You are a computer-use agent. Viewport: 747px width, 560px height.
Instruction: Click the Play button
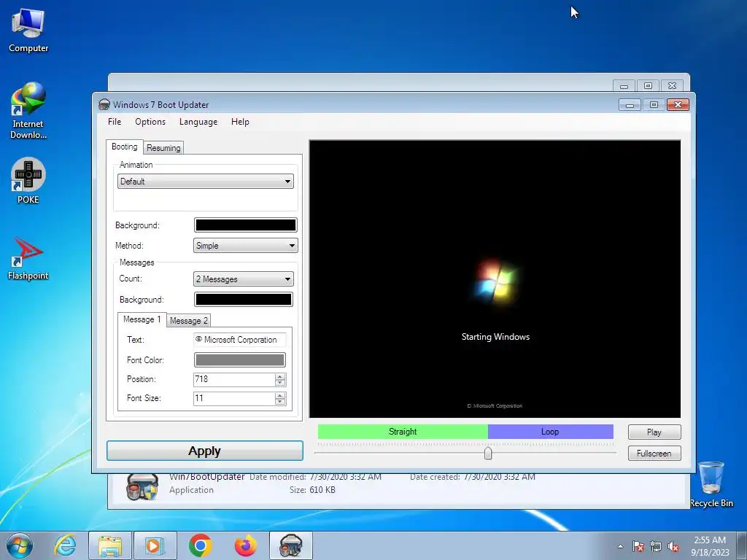tap(654, 432)
